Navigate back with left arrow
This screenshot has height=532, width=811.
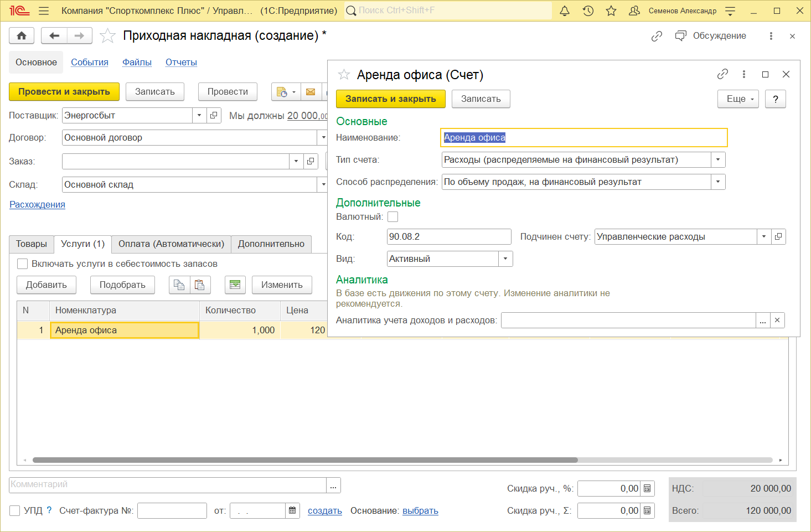[54, 35]
